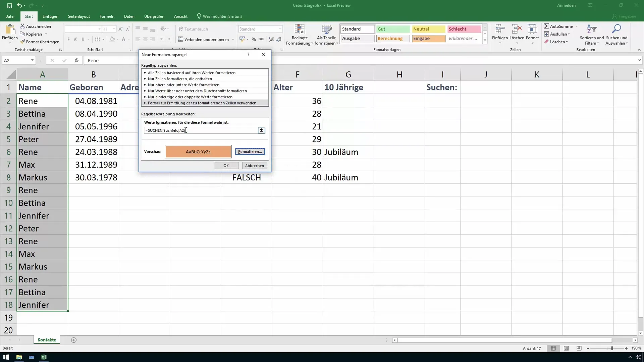Viewport: 644px width, 362px height.
Task: Click the percent number format icon
Action: click(254, 39)
